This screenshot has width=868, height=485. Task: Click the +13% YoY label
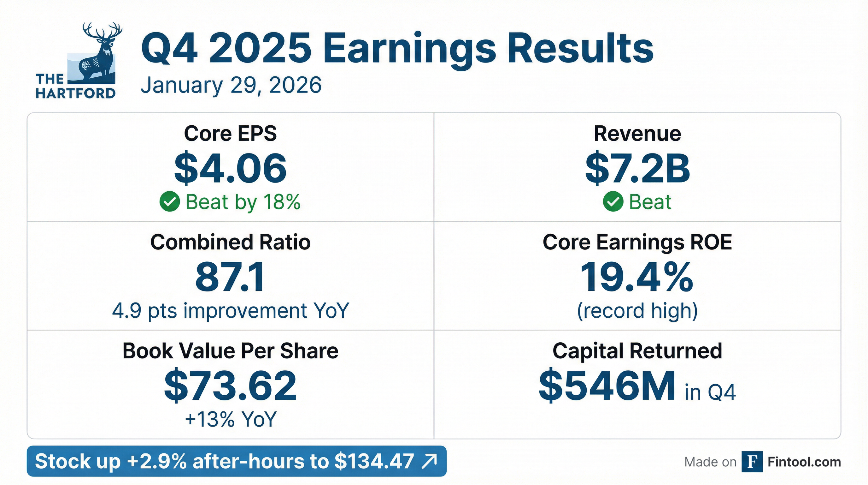(x=231, y=419)
